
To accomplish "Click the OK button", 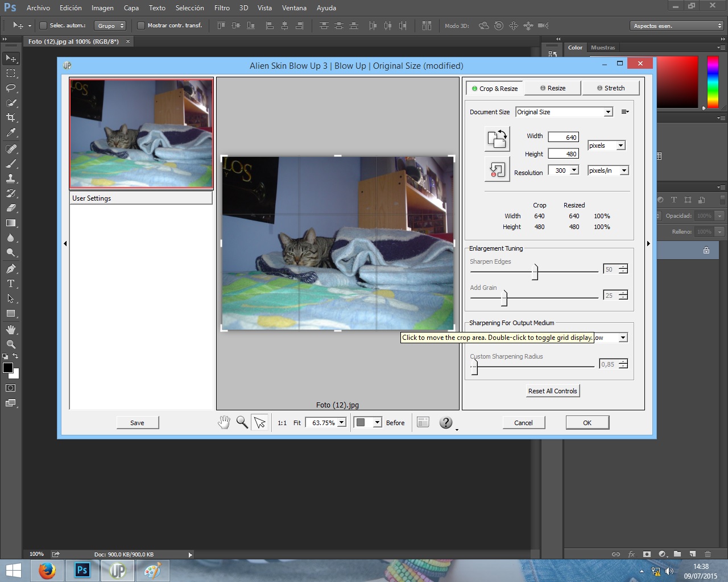I will (x=587, y=422).
